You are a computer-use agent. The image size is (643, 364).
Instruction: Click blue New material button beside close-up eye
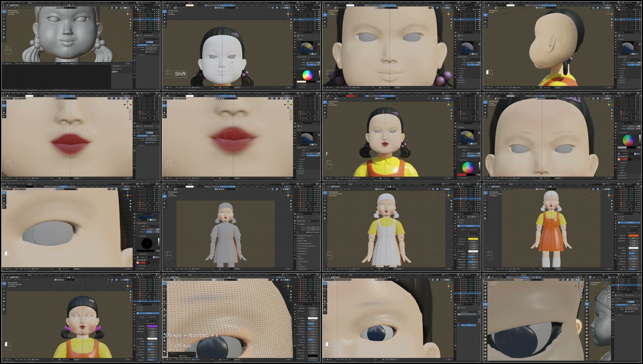(468, 325)
